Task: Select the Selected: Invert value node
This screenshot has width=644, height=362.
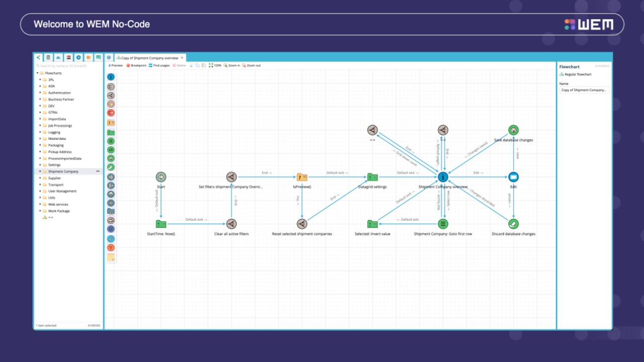Action: [372, 224]
